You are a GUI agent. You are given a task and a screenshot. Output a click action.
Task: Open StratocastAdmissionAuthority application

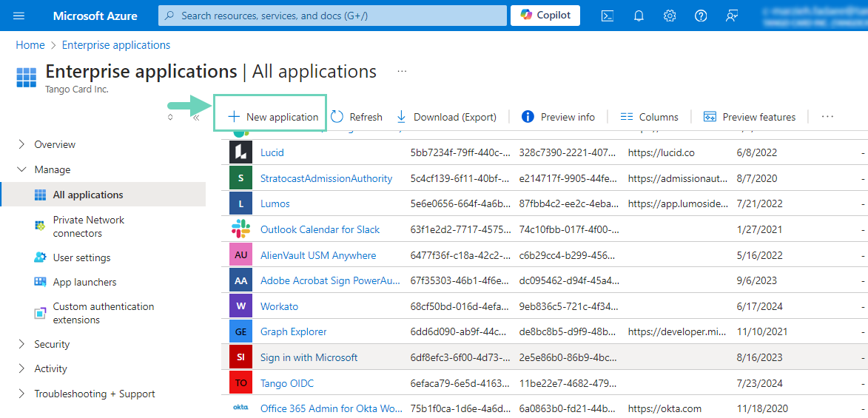click(326, 178)
